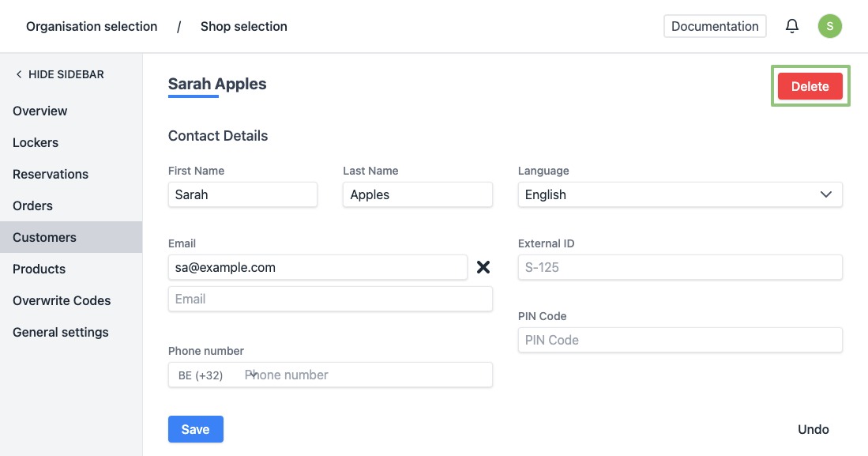Delete the customer Sarah Apples
Screen dimensions: 868x456
(x=810, y=86)
